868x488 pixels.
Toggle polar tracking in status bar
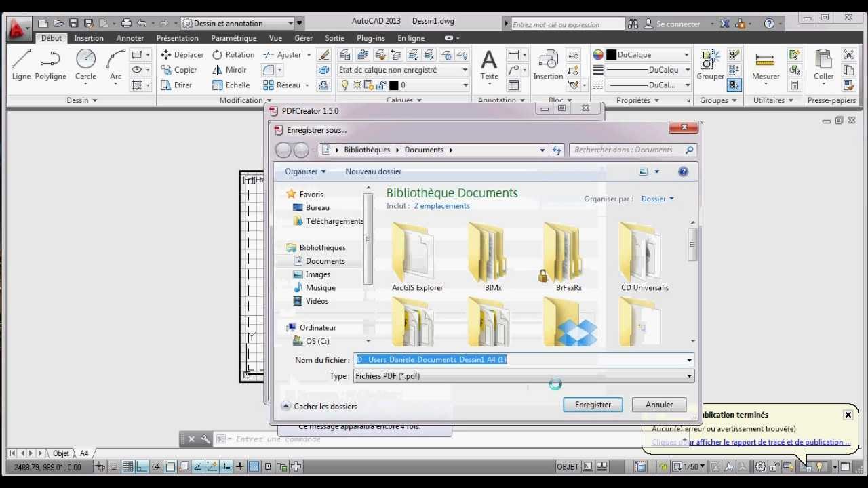[x=156, y=466]
